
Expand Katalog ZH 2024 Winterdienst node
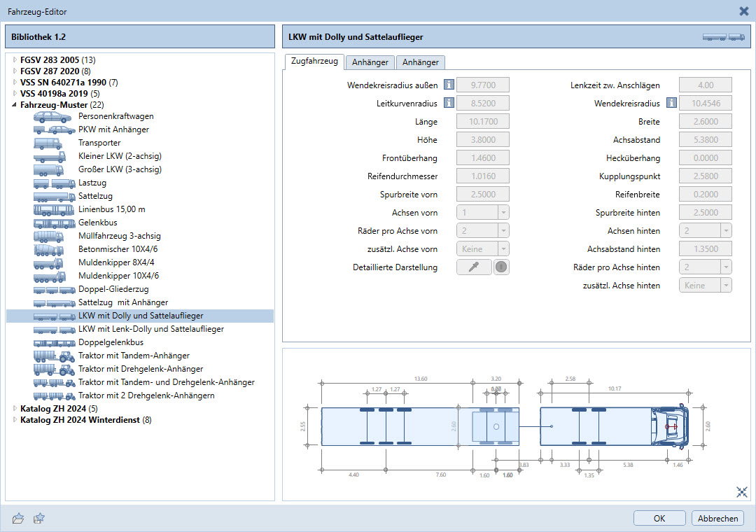pos(15,420)
